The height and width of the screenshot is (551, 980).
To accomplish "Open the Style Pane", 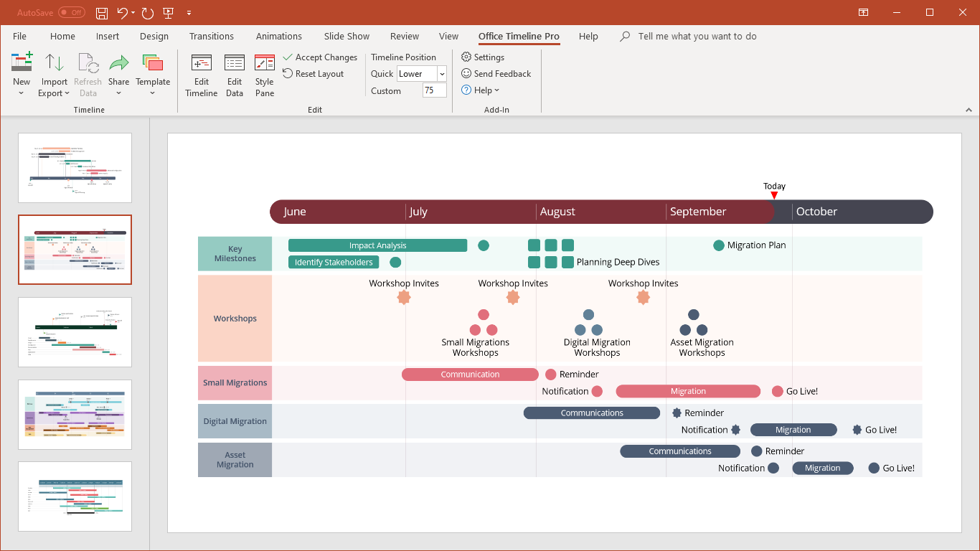I will click(264, 74).
